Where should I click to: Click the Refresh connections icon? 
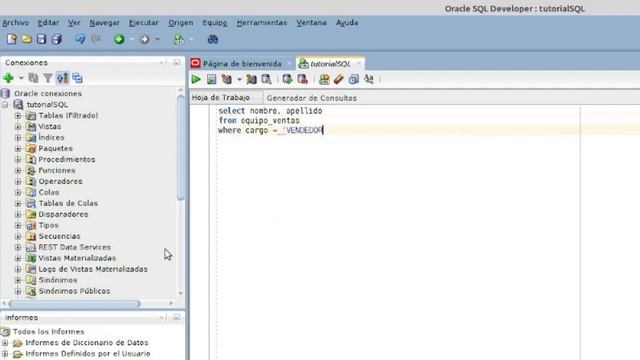pyautogui.click(x=33, y=78)
